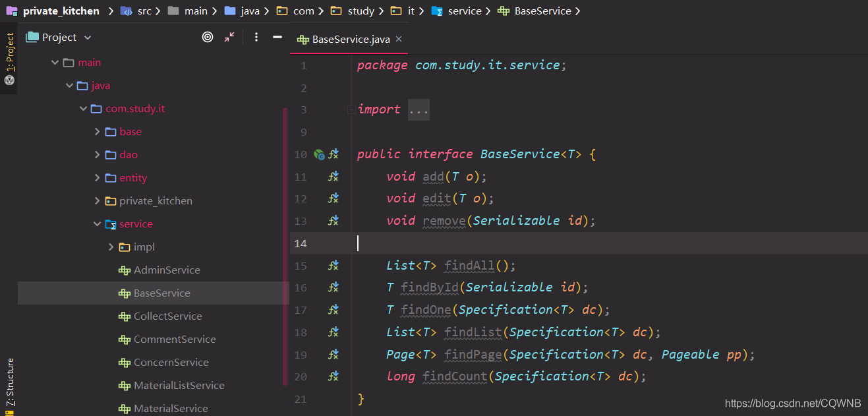
Task: Expand the impl folder
Action: coord(111,247)
